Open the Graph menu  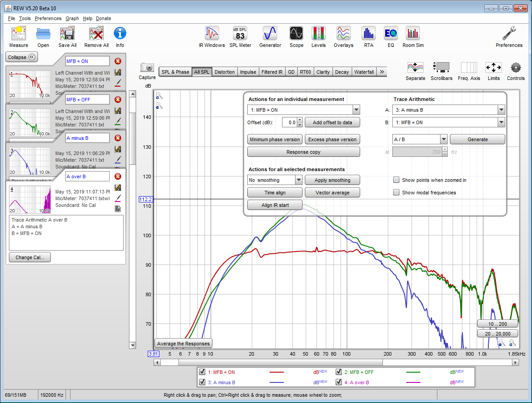coord(72,18)
